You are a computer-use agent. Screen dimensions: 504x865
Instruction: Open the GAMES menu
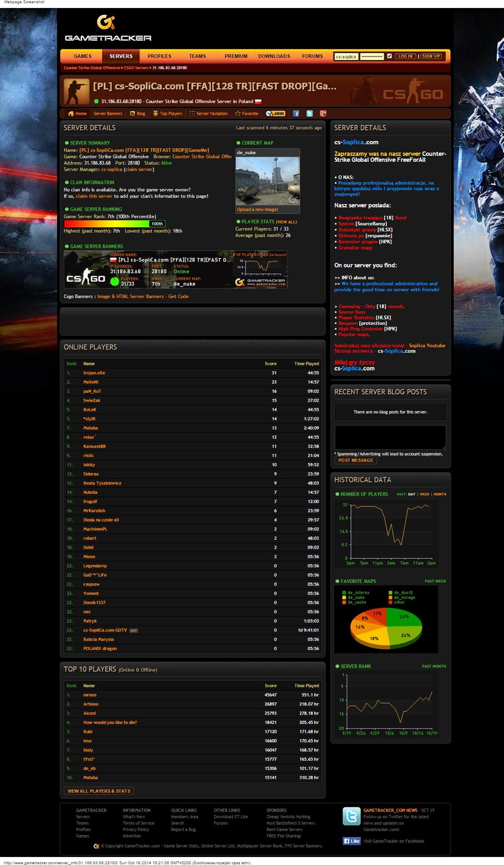pos(82,56)
